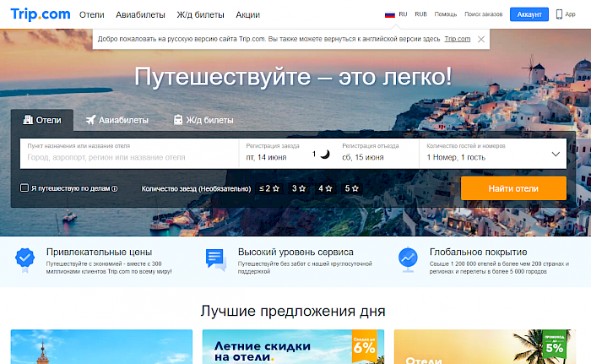
Task: Open check-in date пт, 14 июня
Action: point(267,157)
